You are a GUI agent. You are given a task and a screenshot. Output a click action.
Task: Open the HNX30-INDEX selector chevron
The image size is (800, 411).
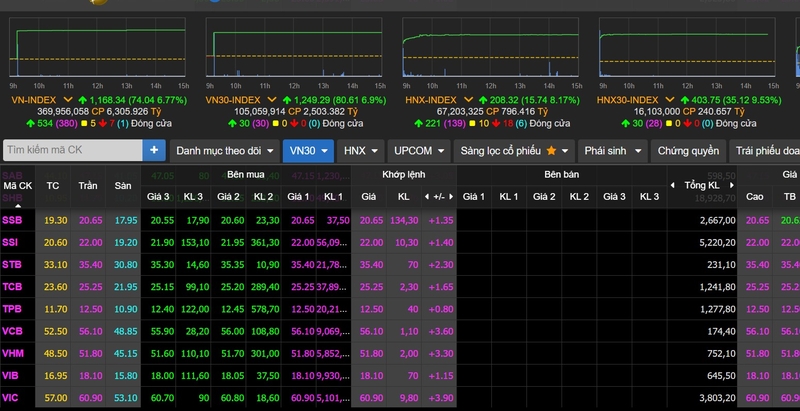coord(669,100)
